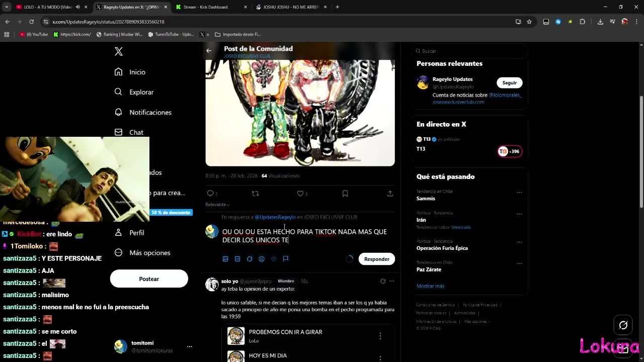Image resolution: width=644 pixels, height=362 pixels.
Task: Open the T13 live broadcast card
Action: [x=469, y=145]
